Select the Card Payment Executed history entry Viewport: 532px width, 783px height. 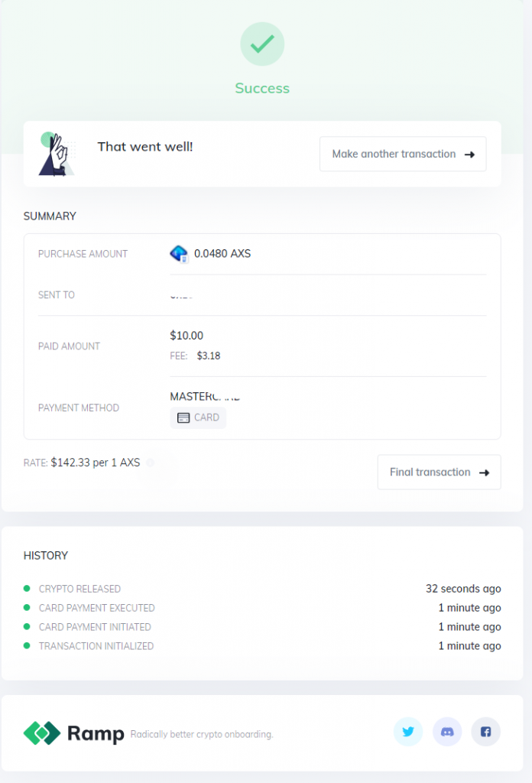[x=262, y=608]
